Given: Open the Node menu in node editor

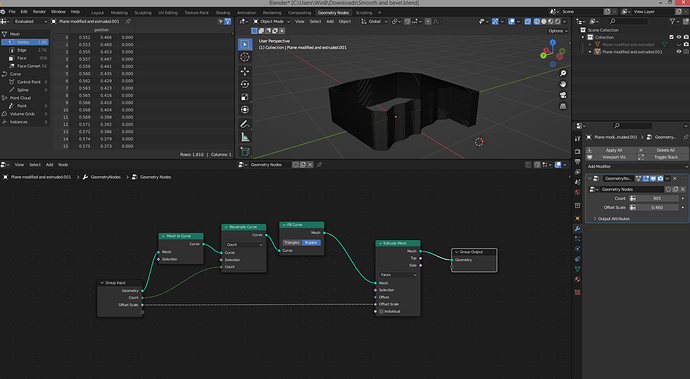Looking at the screenshot, I should (x=63, y=165).
